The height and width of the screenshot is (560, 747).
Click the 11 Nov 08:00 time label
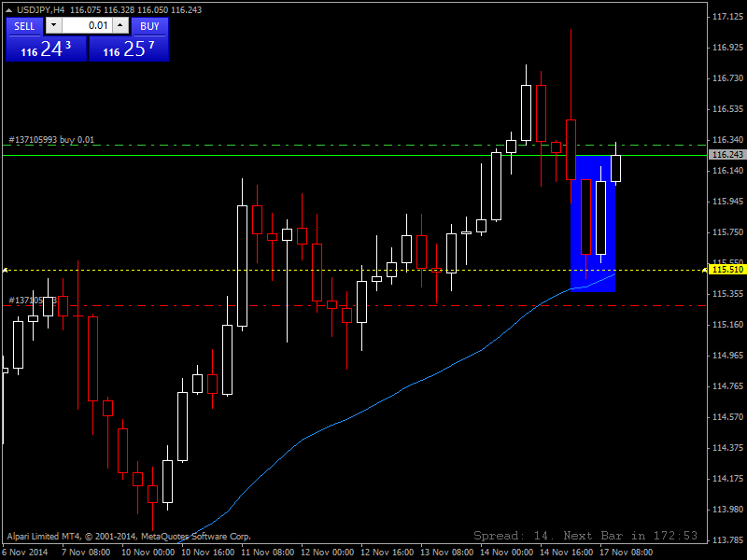[267, 552]
